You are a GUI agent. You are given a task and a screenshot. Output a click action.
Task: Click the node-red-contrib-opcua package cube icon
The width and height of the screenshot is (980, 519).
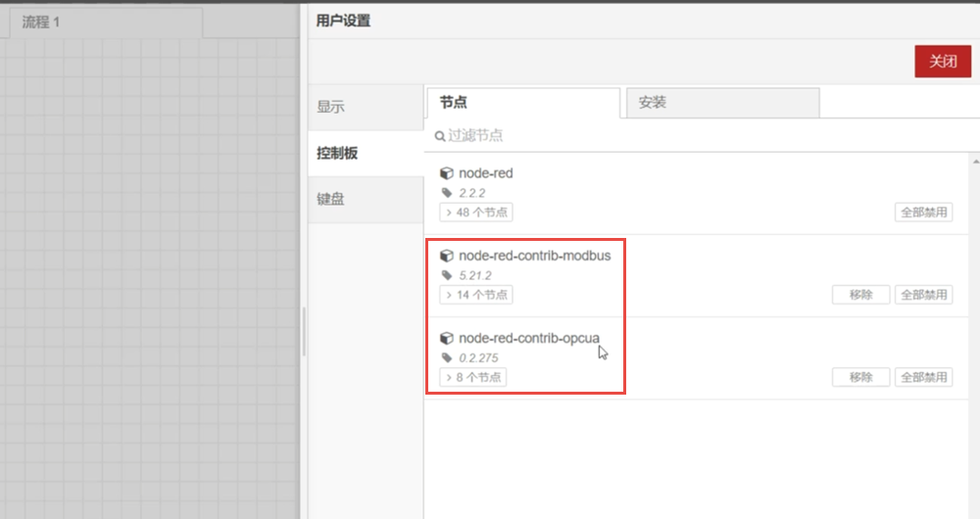tap(446, 338)
